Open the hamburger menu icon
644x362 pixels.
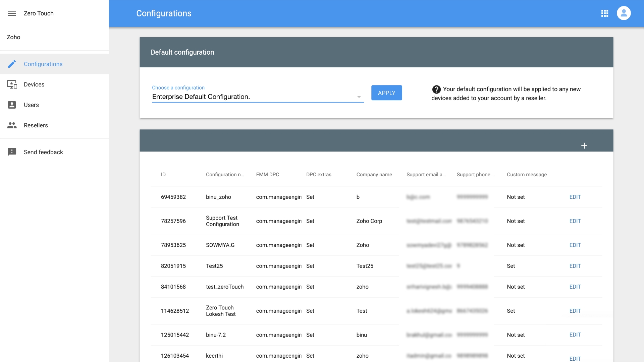click(x=12, y=13)
